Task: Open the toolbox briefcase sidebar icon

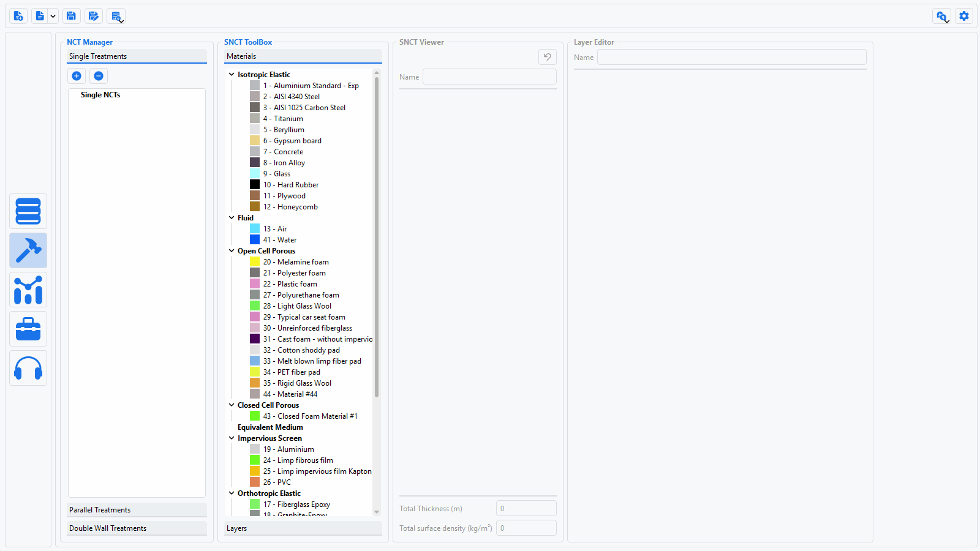Action: pyautogui.click(x=28, y=329)
